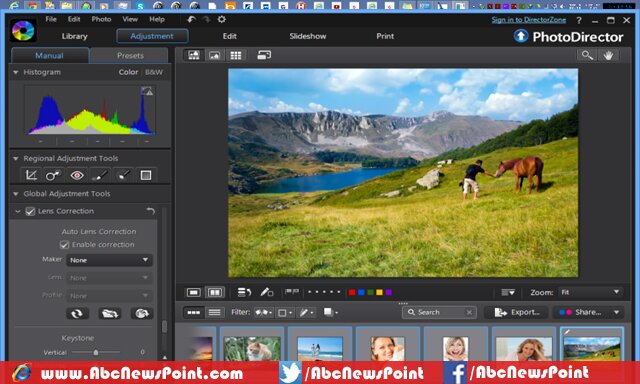Image resolution: width=640 pixels, height=384 pixels.
Task: Select the Adjustment Selection tool
Action: tap(123, 175)
